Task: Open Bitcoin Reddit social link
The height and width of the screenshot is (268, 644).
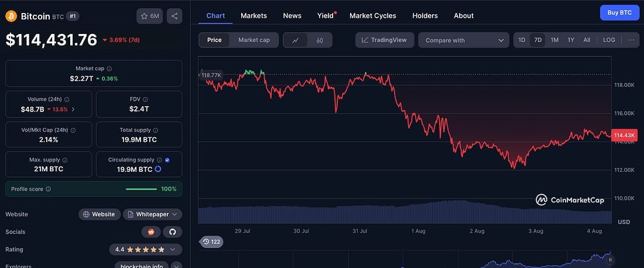Action: 151,232
